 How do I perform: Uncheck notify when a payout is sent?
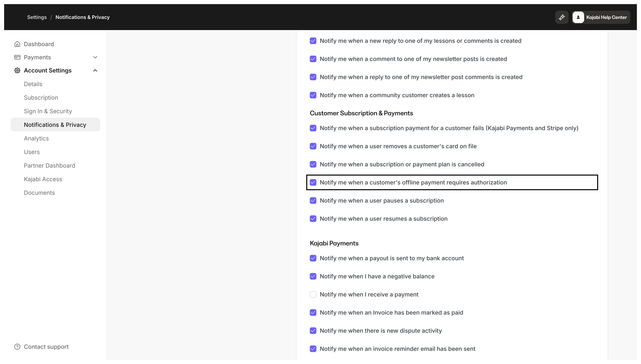(313, 258)
